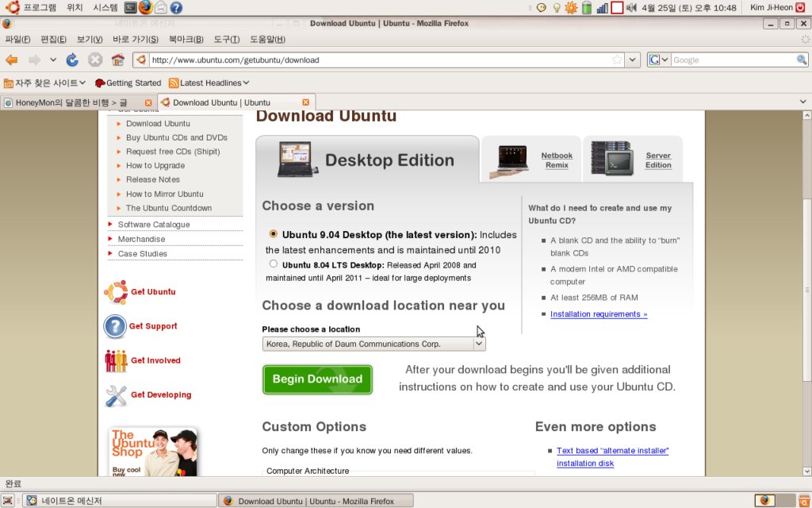Open the Release Notes link
This screenshot has height=508, width=812.
pos(153,179)
